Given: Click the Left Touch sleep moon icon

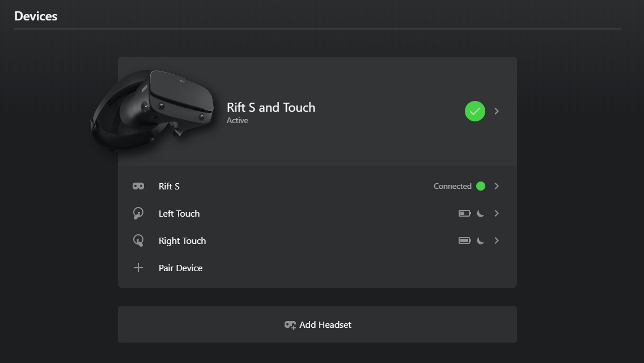Looking at the screenshot, I should (480, 213).
